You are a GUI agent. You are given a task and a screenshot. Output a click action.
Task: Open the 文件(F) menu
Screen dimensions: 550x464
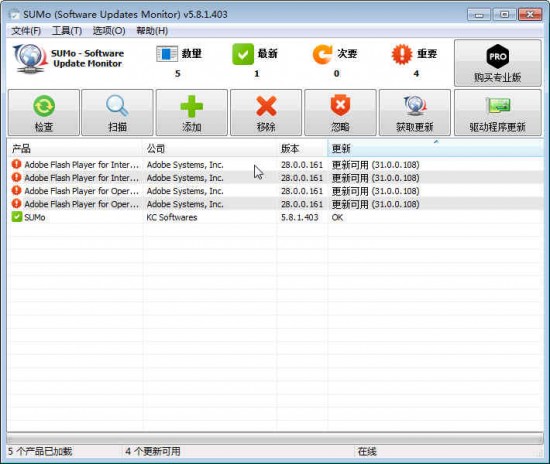pos(26,31)
